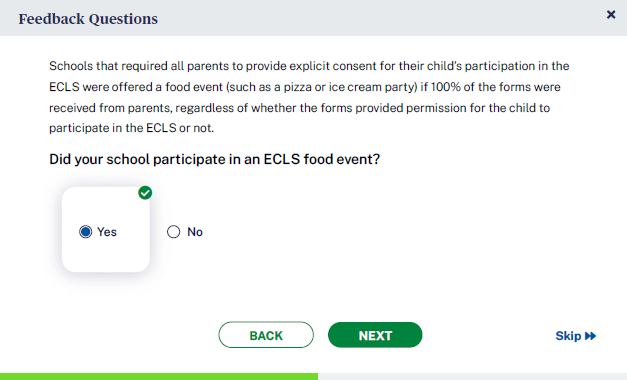Click the Skip double-arrow icon
Viewport: 627px width, 380px height.
coord(590,336)
